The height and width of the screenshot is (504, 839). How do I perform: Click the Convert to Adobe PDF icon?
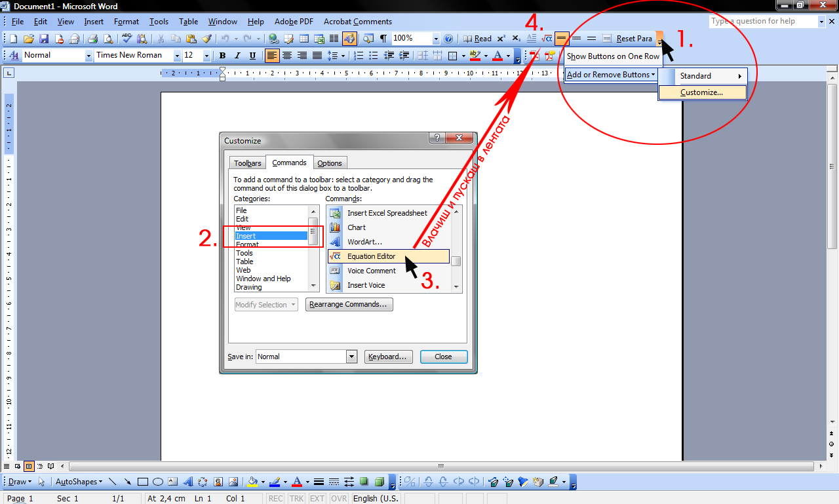click(x=534, y=56)
